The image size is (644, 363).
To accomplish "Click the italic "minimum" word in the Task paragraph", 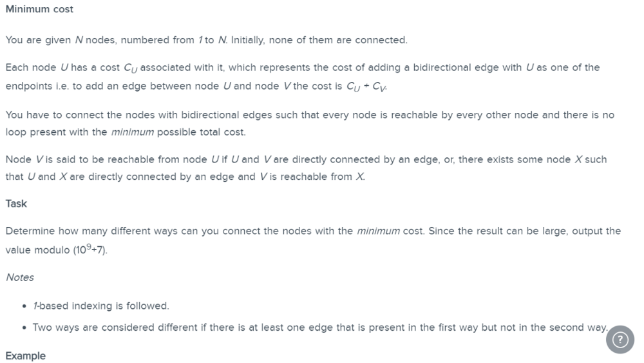I will (x=378, y=231).
